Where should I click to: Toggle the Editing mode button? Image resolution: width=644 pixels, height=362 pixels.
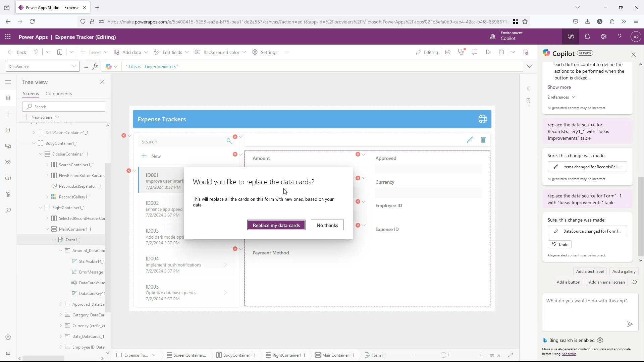(x=427, y=52)
